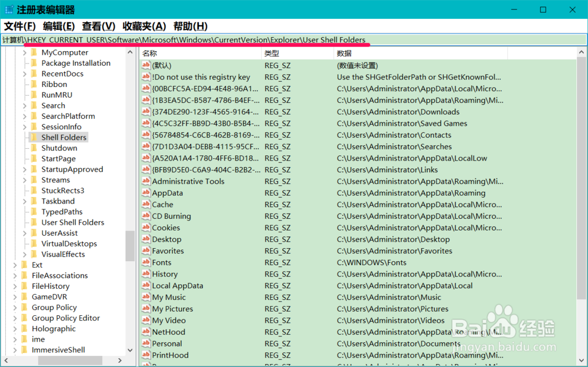Click the tree pane scroll-up arrow
The image size is (588, 367).
click(130, 52)
